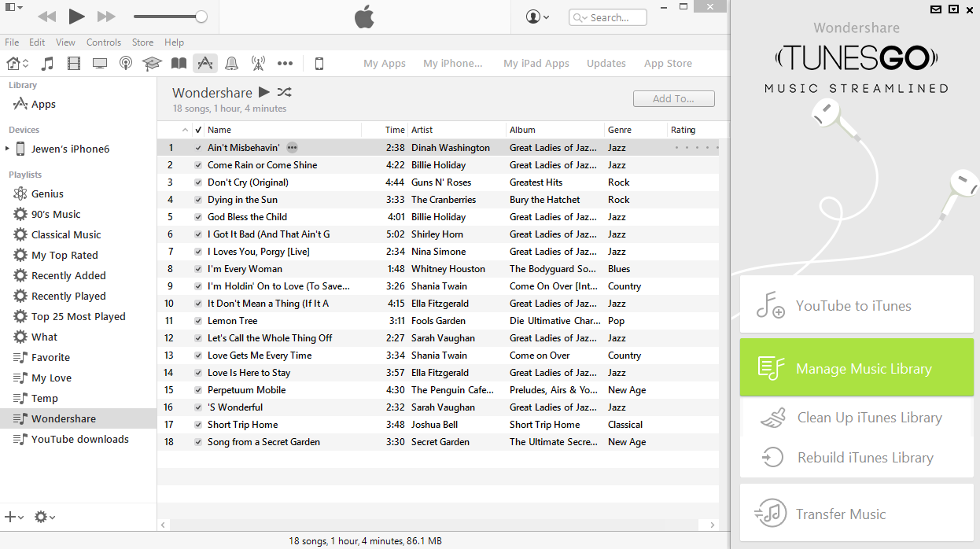Open the iTunes U graduation cap icon
980x549 pixels.
152,64
